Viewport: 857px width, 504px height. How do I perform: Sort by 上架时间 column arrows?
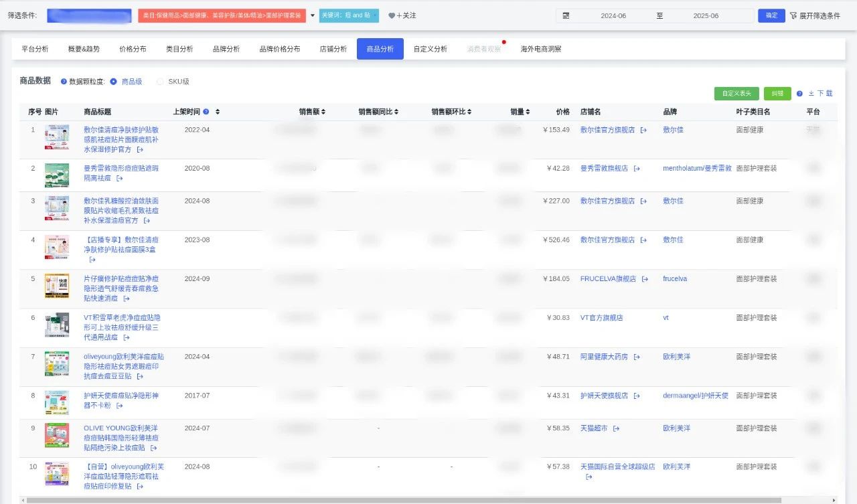[x=218, y=112]
